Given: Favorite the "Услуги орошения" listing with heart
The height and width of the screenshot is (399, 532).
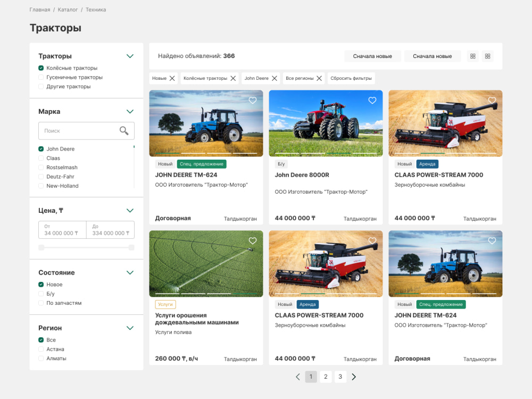Looking at the screenshot, I should click(x=252, y=241).
